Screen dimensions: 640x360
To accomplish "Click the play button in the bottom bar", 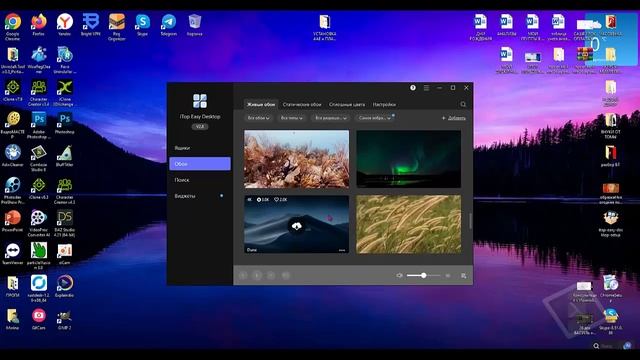I will click(257, 276).
